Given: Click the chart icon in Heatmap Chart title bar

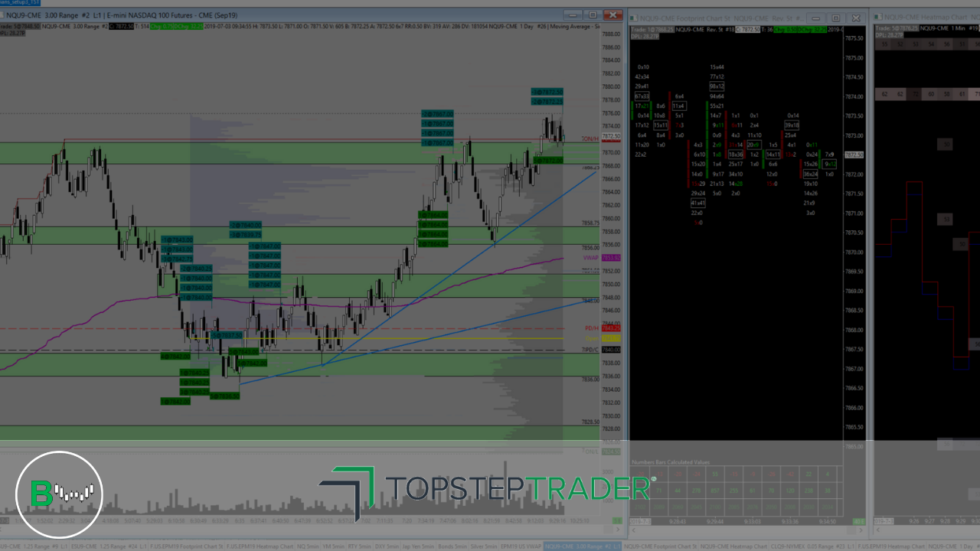Looking at the screenshot, I should click(877, 17).
